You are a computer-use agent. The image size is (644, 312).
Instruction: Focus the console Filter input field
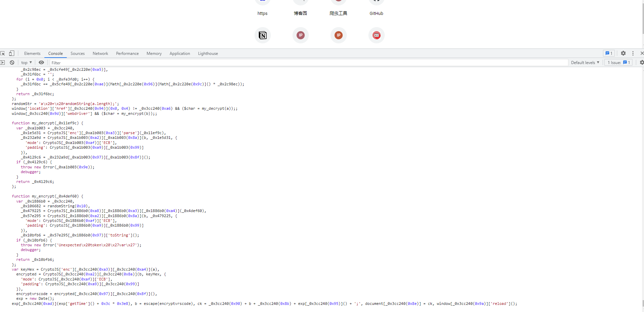point(309,63)
